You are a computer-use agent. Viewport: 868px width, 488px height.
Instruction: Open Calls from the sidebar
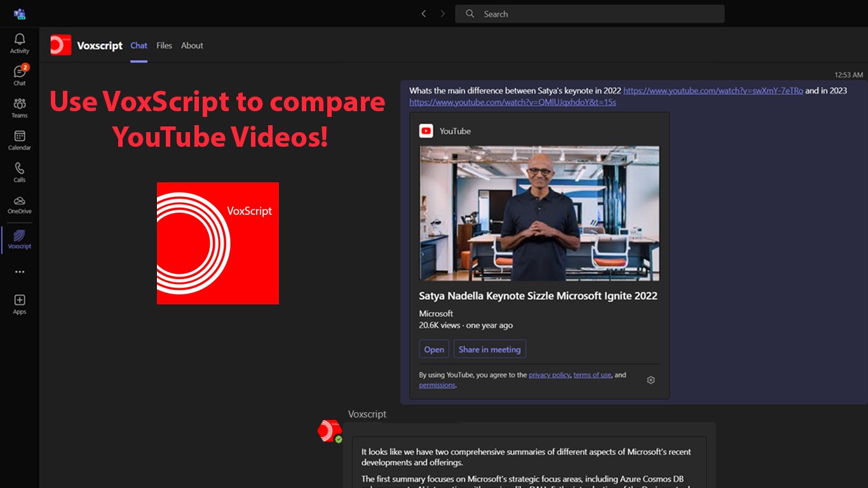tap(20, 172)
